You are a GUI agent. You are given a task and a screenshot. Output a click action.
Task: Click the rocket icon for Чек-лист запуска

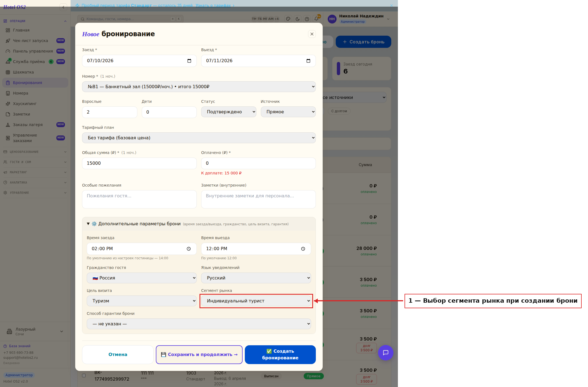(x=8, y=41)
